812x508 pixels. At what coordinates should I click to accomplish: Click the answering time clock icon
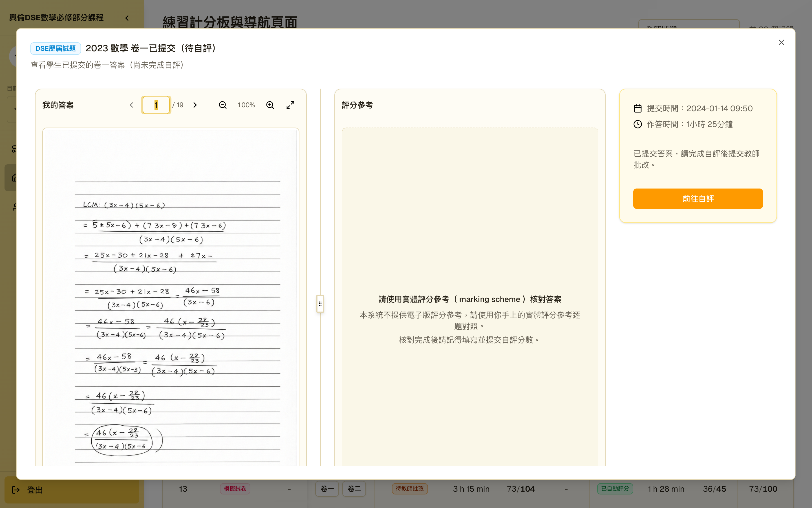pos(637,124)
